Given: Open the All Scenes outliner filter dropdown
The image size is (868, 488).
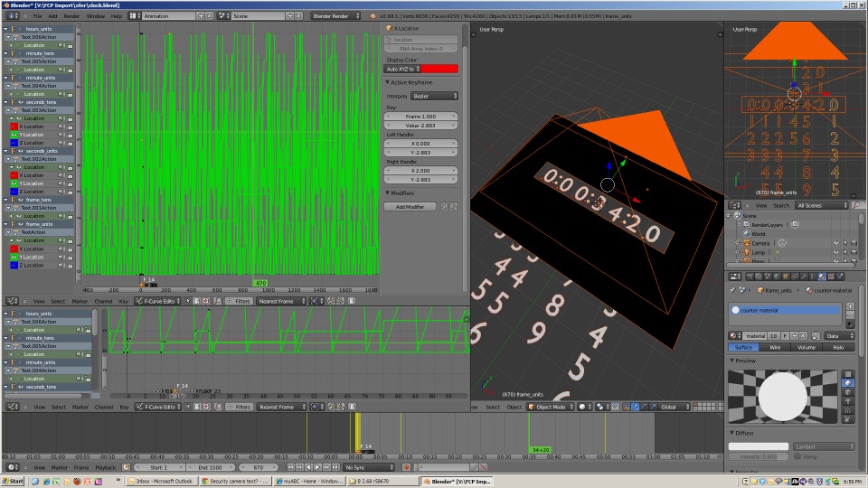Looking at the screenshot, I should coord(822,205).
